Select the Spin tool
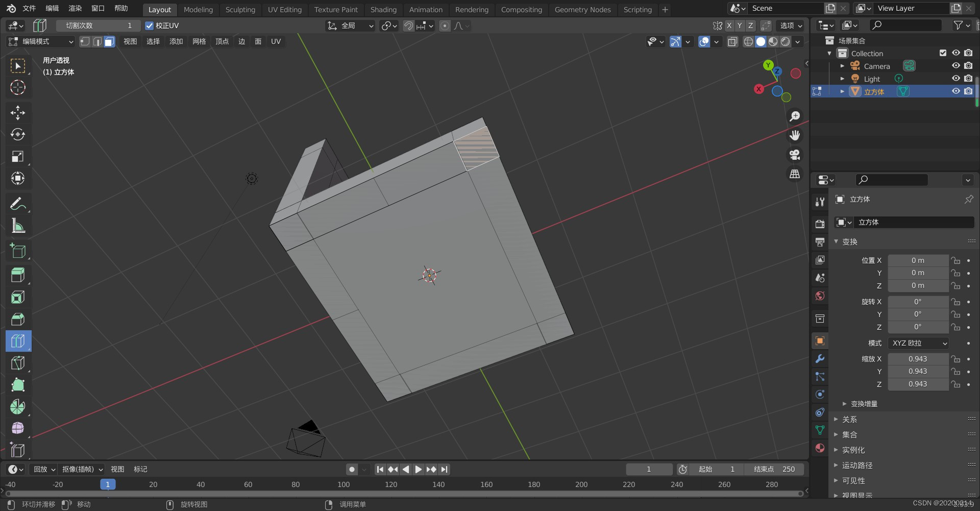 tap(18, 407)
